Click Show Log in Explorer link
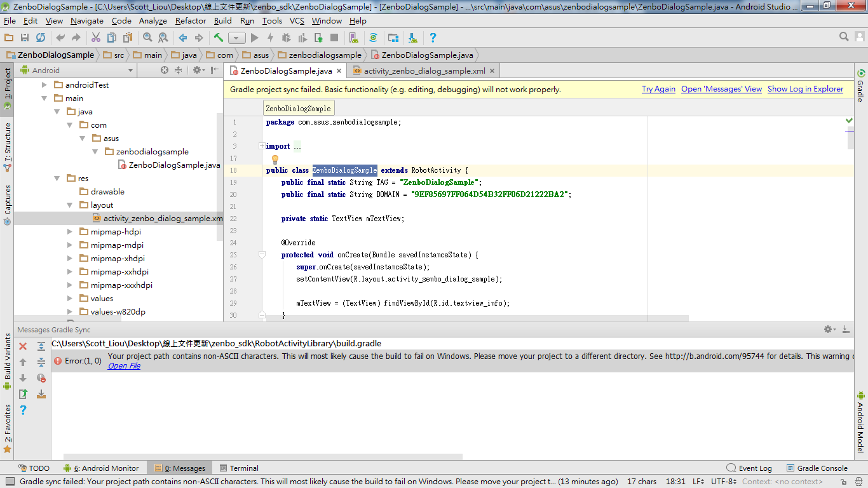The image size is (868, 488). pos(805,89)
